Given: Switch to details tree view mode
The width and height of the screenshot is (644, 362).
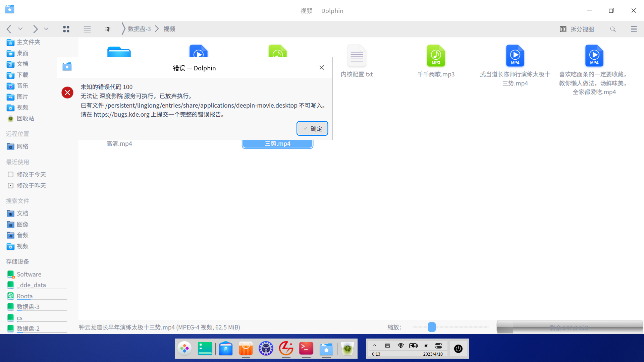Looking at the screenshot, I should pos(108,29).
